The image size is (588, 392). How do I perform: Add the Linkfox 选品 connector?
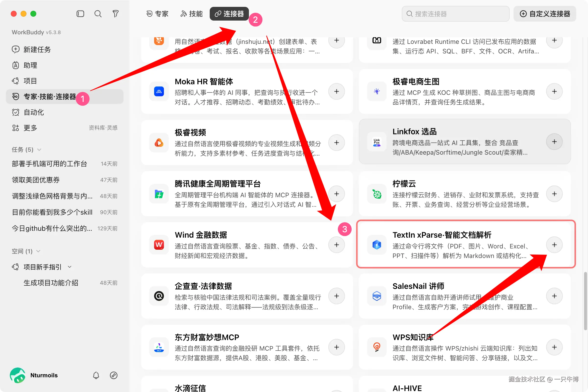(554, 142)
